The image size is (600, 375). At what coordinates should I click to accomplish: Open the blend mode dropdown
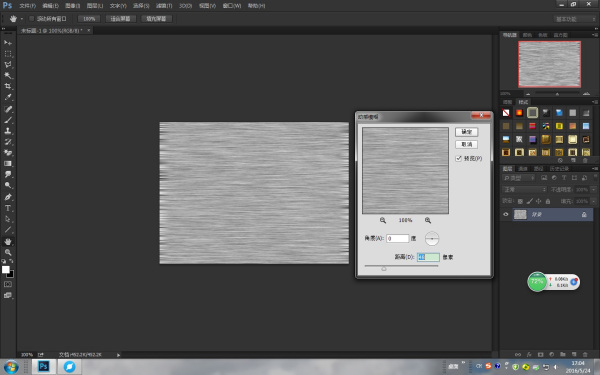click(524, 189)
